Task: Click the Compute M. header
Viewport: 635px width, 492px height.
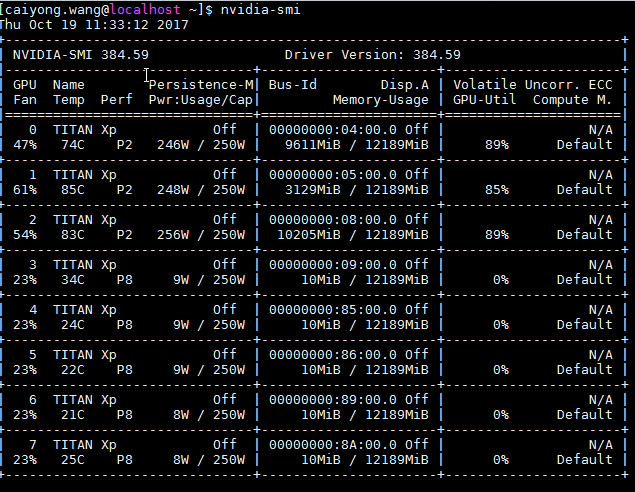Action: point(572,100)
